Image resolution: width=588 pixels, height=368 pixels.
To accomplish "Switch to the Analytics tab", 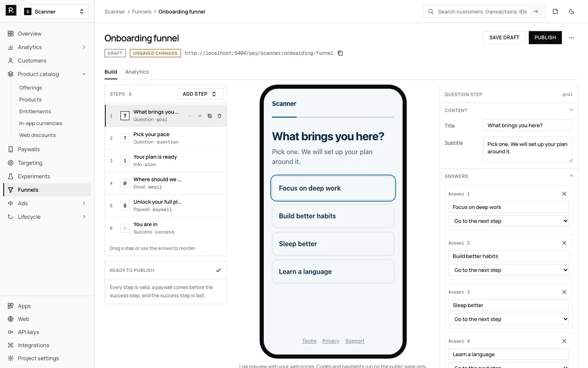I will [137, 72].
